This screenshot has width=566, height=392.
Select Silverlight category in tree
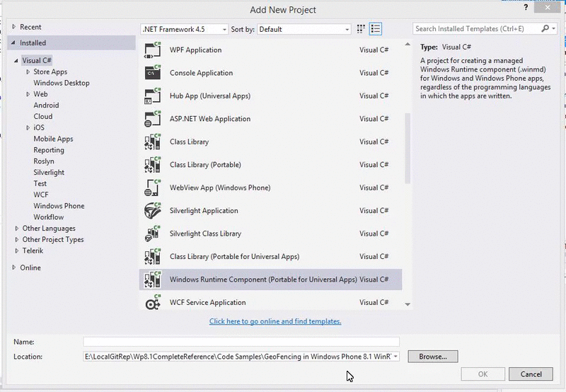pos(49,173)
